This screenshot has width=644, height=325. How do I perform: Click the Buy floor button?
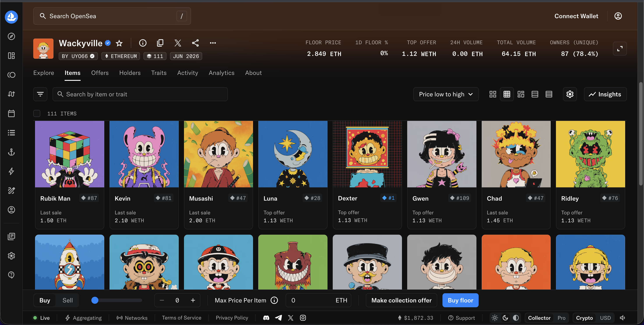[x=460, y=300]
